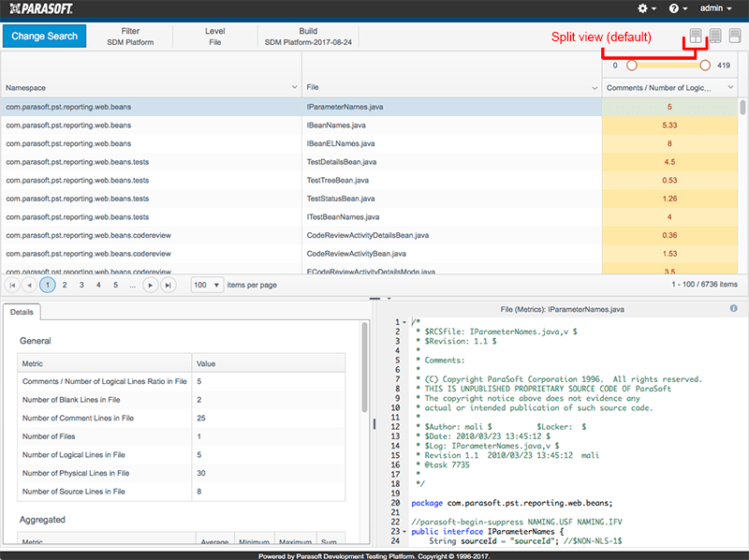749x560 pixels.
Task: Go to previous page of results
Action: 30,286
